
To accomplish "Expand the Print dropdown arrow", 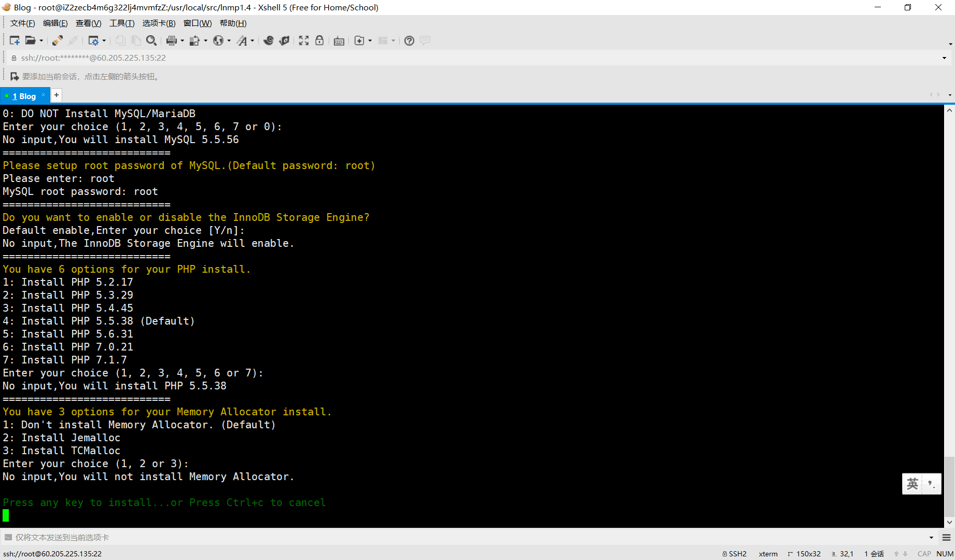I will click(182, 40).
